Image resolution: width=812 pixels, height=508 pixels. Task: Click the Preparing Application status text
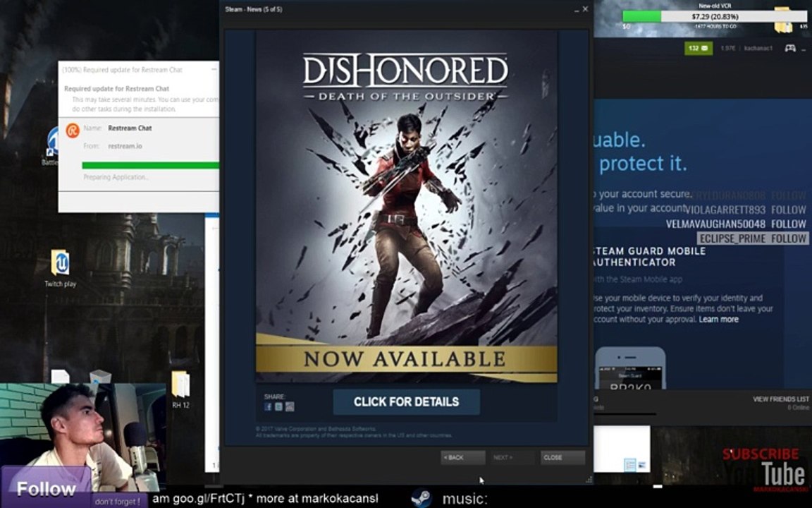(x=116, y=177)
